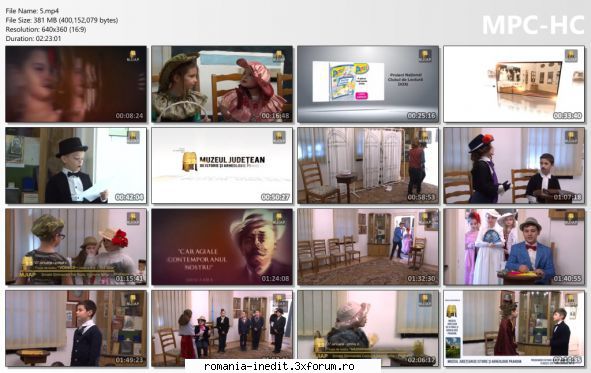Select the group of children frame in bottom row
The width and height of the screenshot is (591, 373).
pos(222,328)
